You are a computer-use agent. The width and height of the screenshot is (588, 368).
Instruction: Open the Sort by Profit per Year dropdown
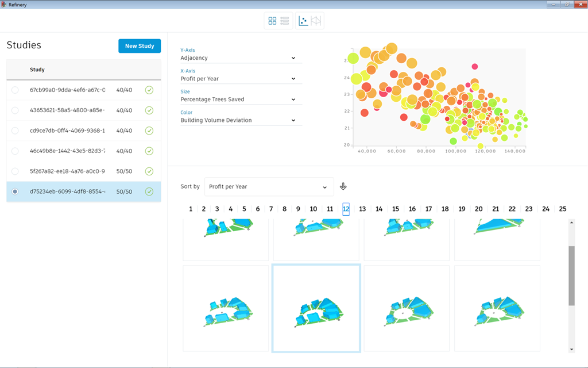(269, 187)
